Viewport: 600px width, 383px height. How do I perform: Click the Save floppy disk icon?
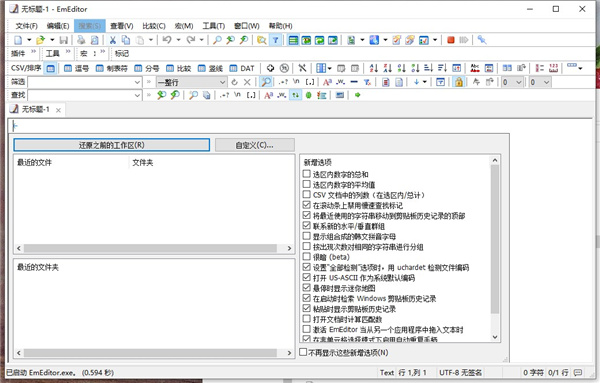click(x=64, y=40)
